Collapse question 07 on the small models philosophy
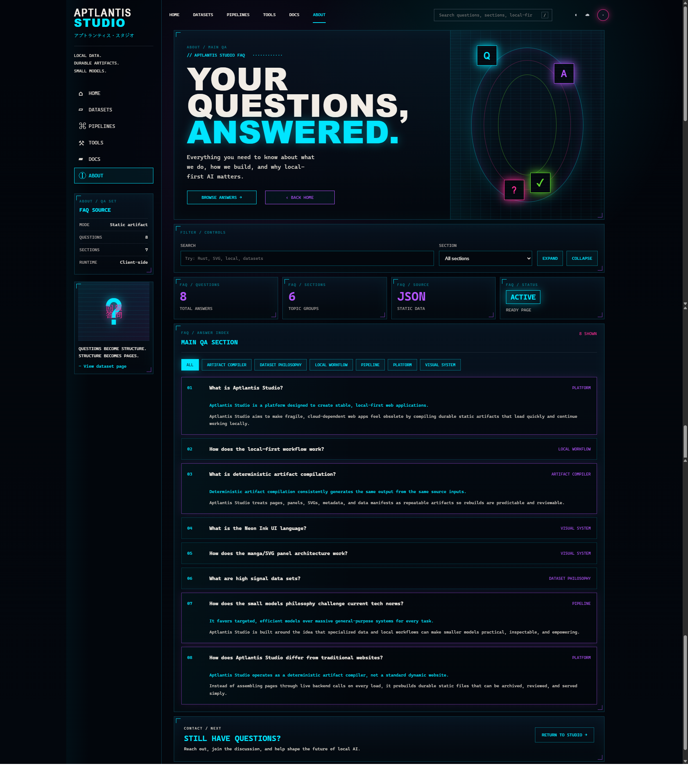Viewport: 688px width, 784px height. coord(389,604)
